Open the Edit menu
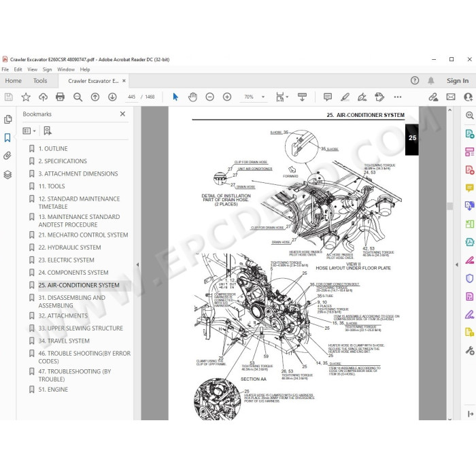This screenshot has width=476, height=476. pyautogui.click(x=18, y=69)
